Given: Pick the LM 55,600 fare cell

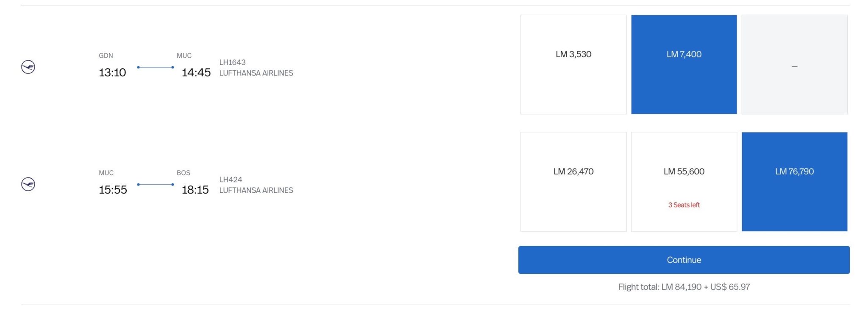Looking at the screenshot, I should point(684,182).
